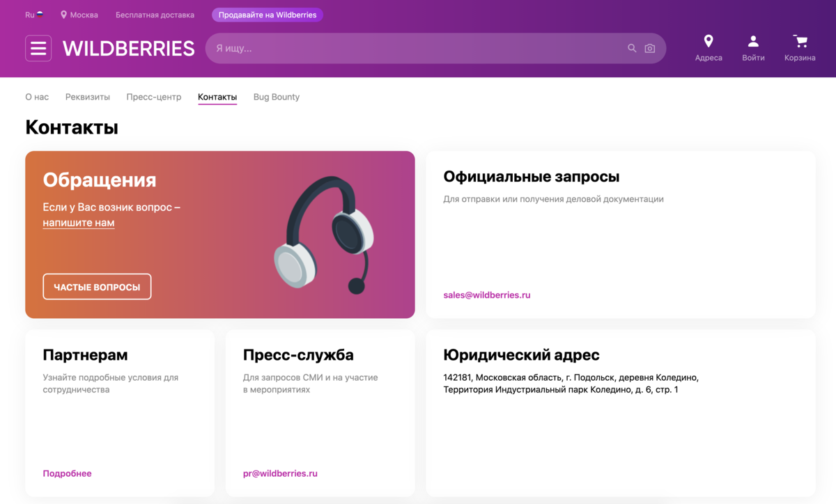The image size is (836, 504).
Task: Open the Адреса pin icon
Action: pyautogui.click(x=709, y=41)
